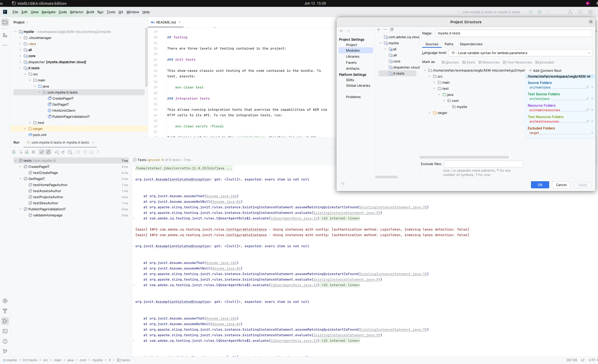
Task: Click Copy module icon in Project Structure
Action: coord(392,30)
